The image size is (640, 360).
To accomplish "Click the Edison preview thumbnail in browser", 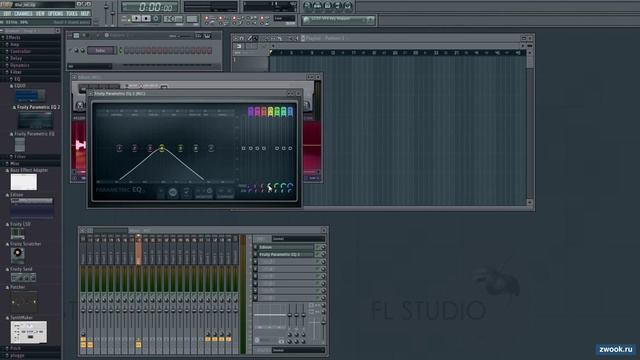I will pos(32,208).
